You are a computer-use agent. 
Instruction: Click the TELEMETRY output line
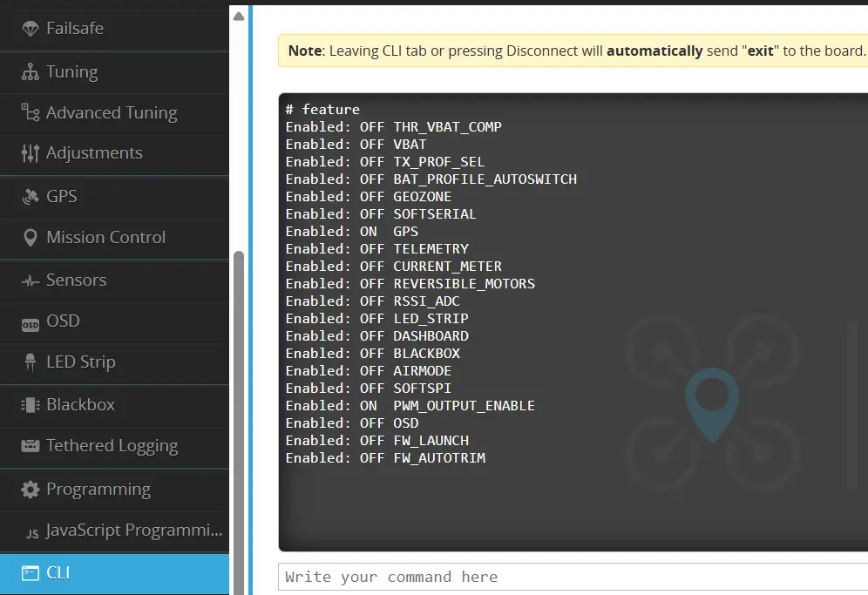(x=377, y=249)
